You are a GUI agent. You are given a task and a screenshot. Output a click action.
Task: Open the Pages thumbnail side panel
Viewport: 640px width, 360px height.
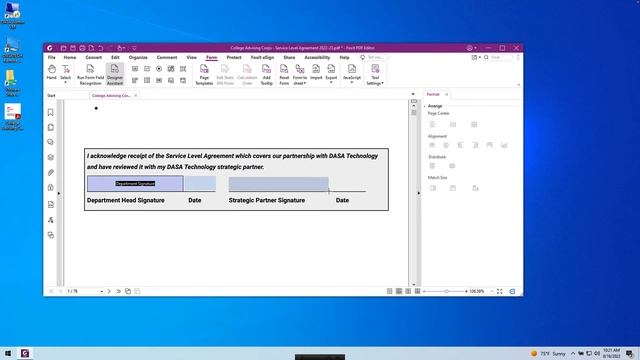pyautogui.click(x=51, y=127)
